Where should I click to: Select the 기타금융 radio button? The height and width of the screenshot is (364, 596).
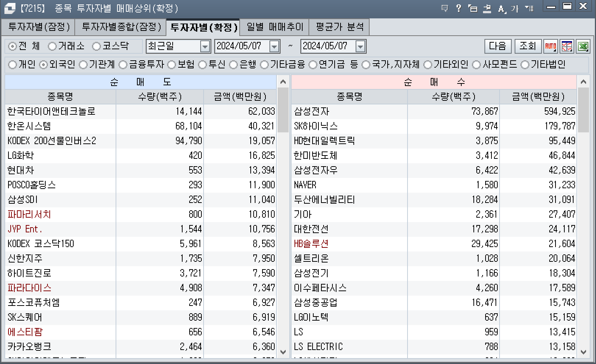click(x=264, y=65)
